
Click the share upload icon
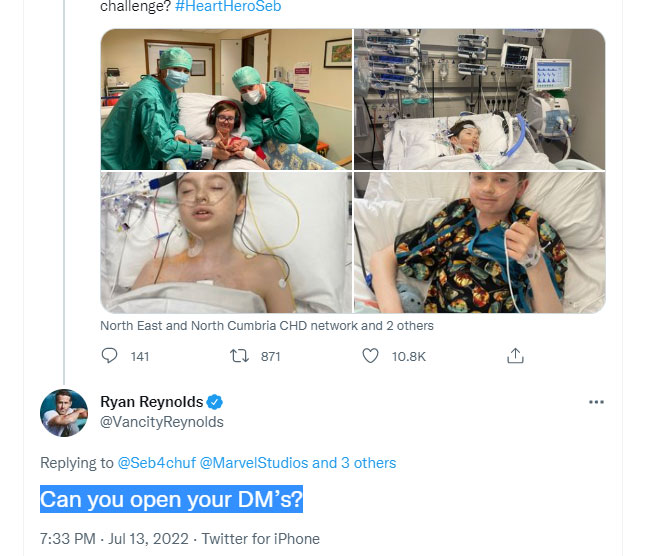[x=516, y=356]
